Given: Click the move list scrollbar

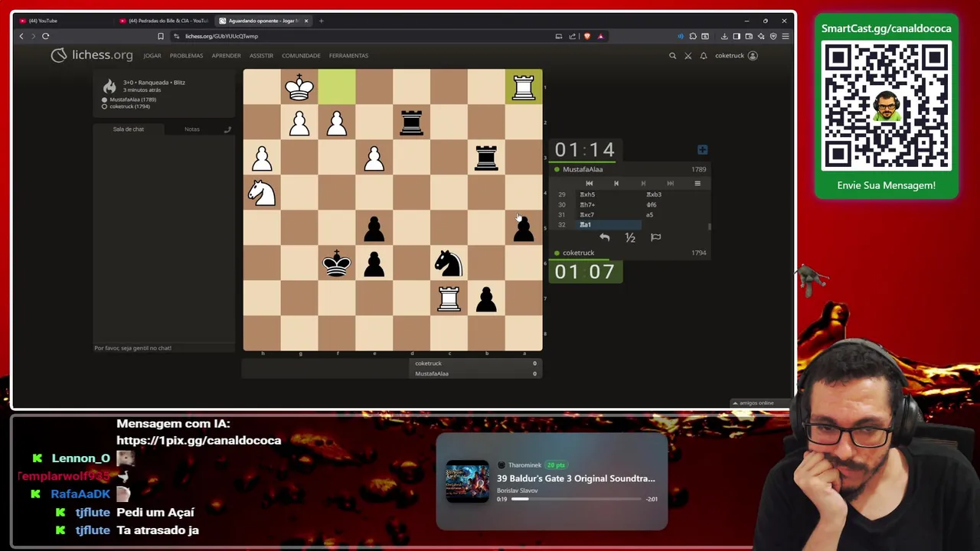Looking at the screenshot, I should [x=710, y=226].
